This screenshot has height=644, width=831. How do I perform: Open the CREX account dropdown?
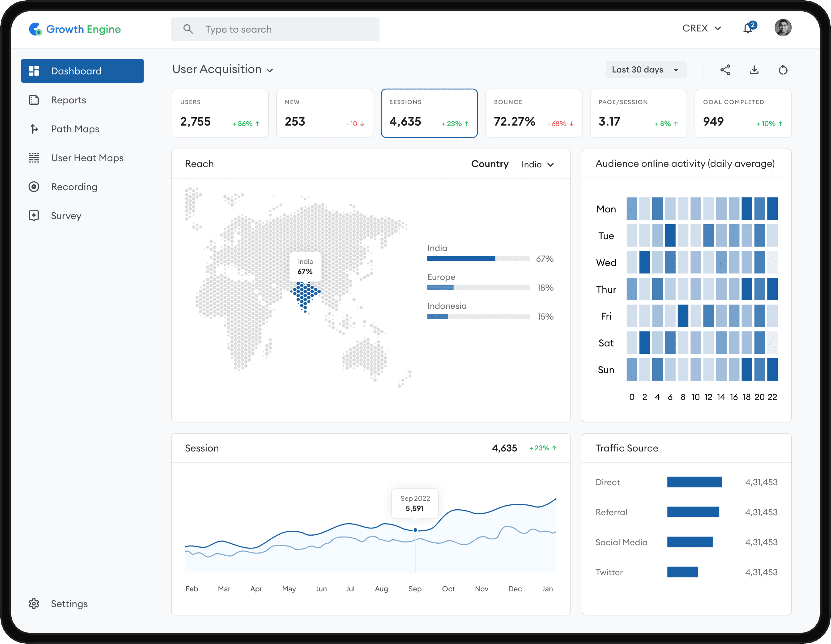[x=701, y=29]
